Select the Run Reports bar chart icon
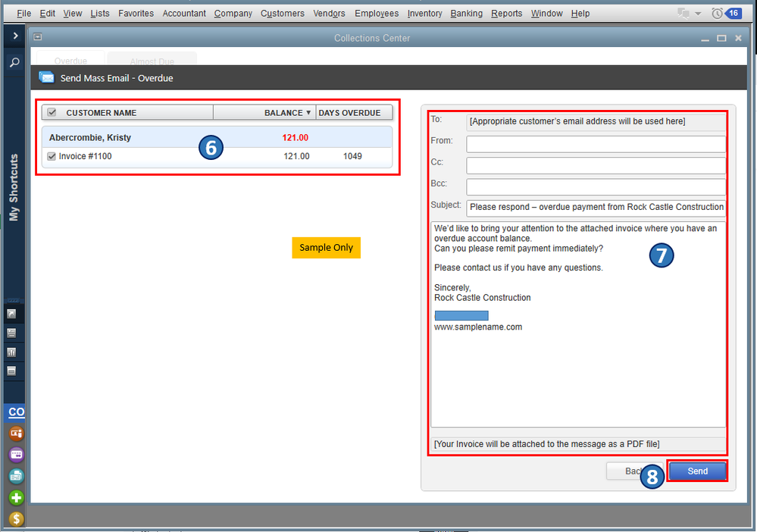The width and height of the screenshot is (757, 532). coord(11,352)
